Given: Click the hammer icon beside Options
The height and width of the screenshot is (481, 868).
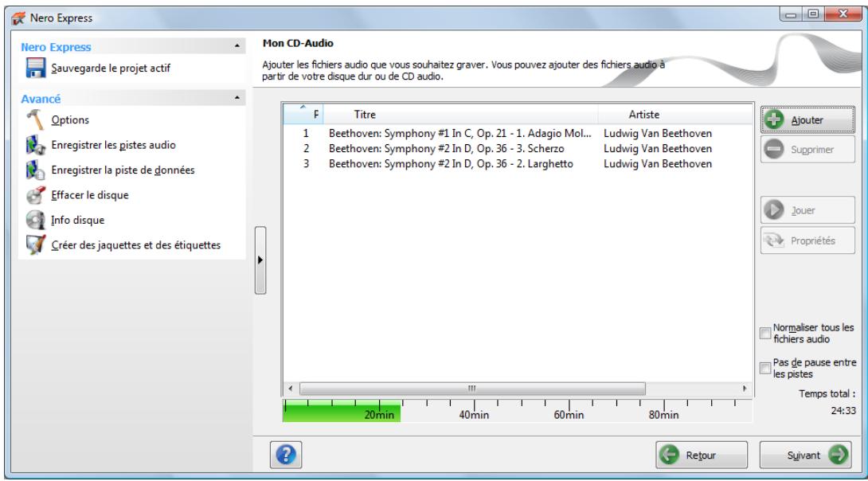Looking at the screenshot, I should point(35,119).
